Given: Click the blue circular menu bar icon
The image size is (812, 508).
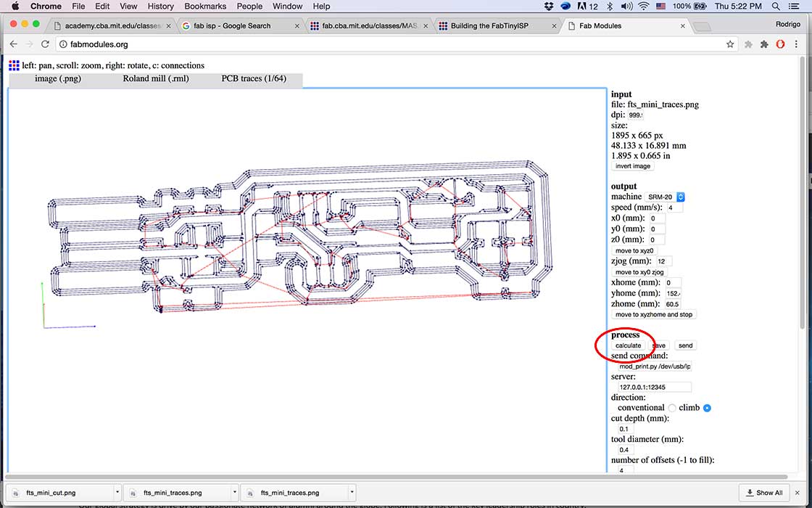Looking at the screenshot, I should 565,7.
